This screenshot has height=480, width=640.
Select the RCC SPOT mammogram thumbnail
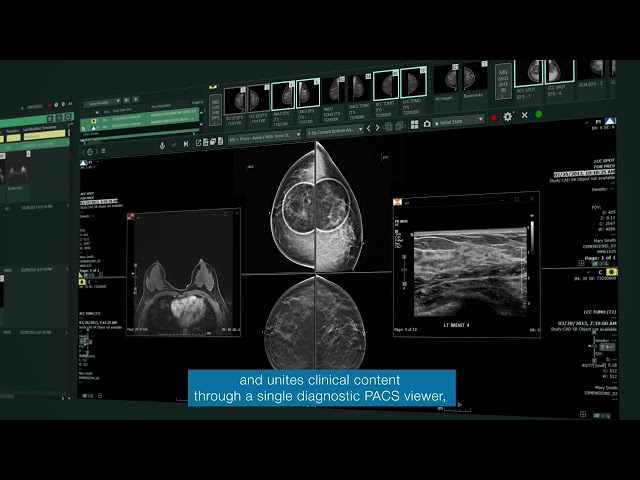(x=529, y=73)
